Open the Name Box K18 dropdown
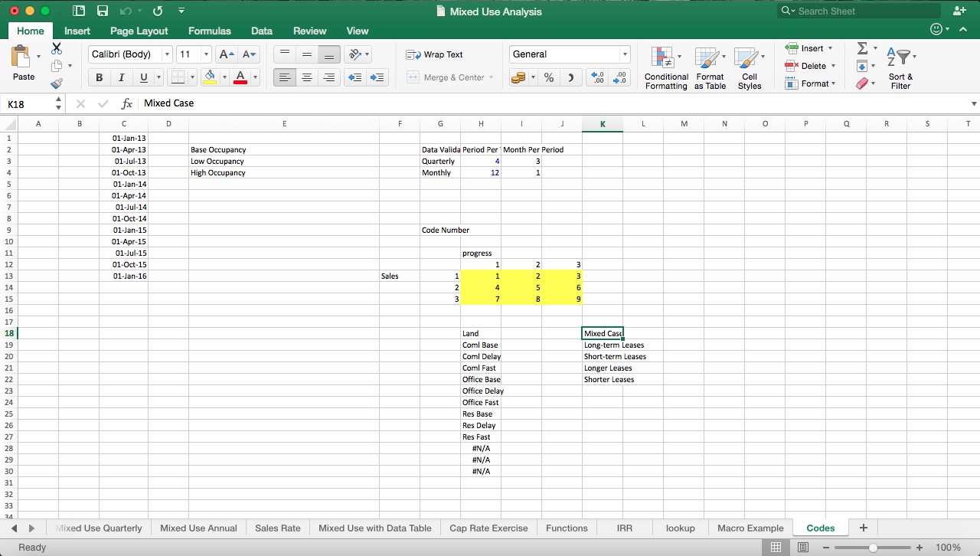Image resolution: width=980 pixels, height=556 pixels. [59, 103]
